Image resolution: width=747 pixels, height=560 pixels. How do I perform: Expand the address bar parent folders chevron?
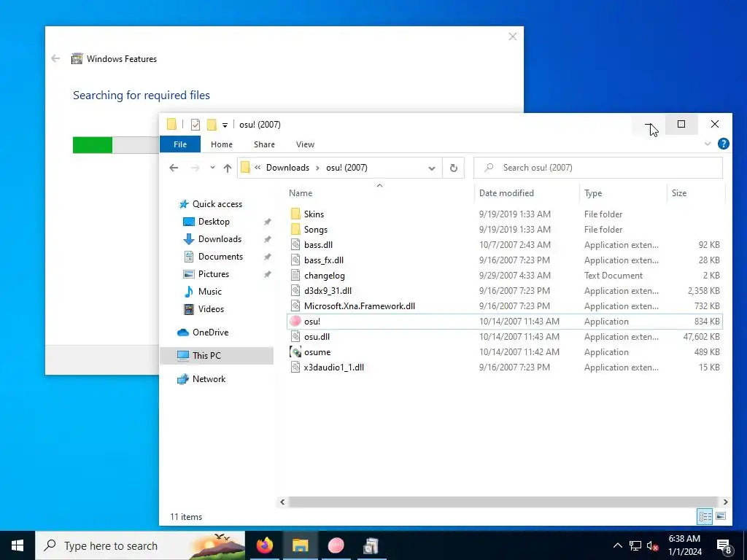pos(258,168)
